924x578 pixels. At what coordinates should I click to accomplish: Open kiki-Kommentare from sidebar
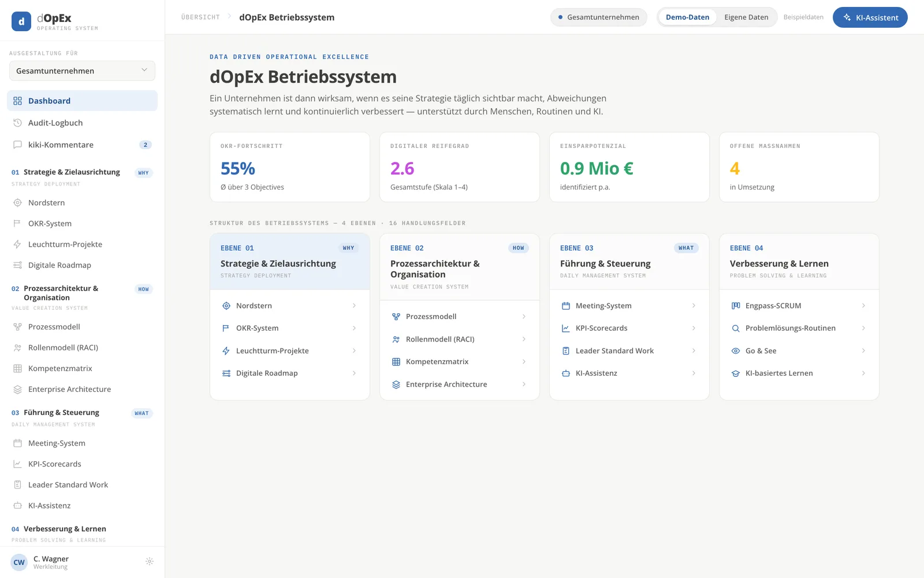(82, 144)
